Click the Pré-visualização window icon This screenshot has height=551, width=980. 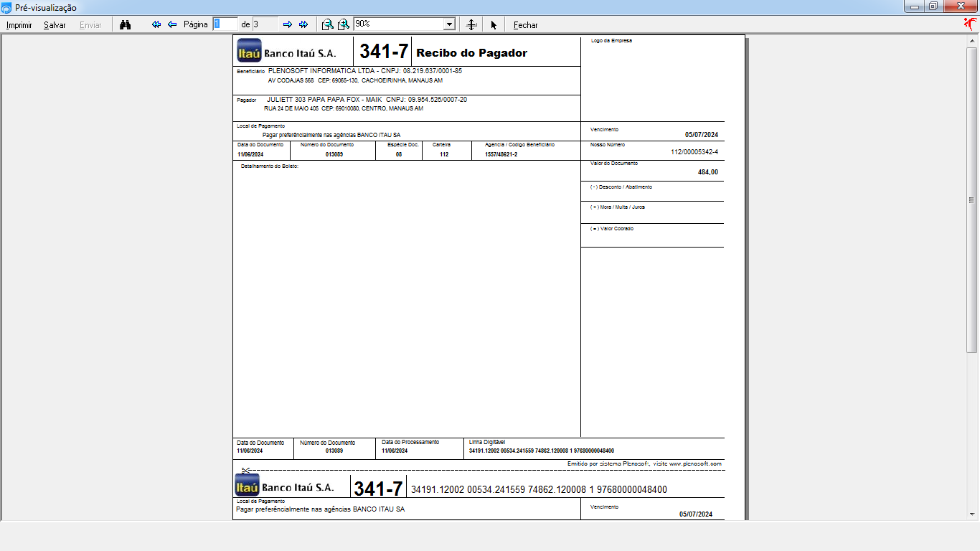pos(6,7)
